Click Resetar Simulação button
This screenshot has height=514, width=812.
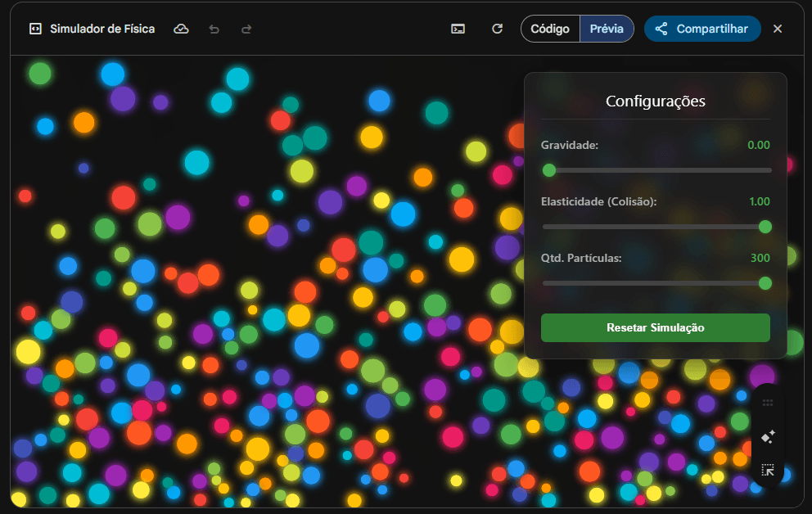[x=655, y=327]
